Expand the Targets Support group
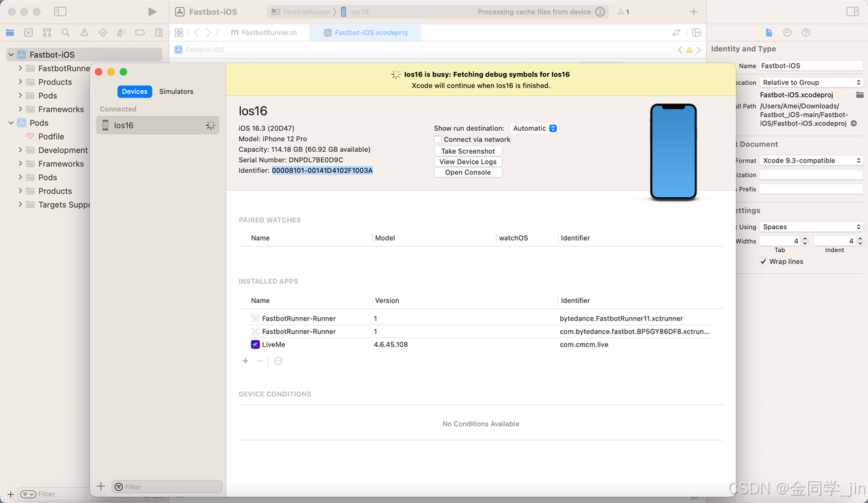Viewport: 868px width, 503px height. (x=20, y=204)
